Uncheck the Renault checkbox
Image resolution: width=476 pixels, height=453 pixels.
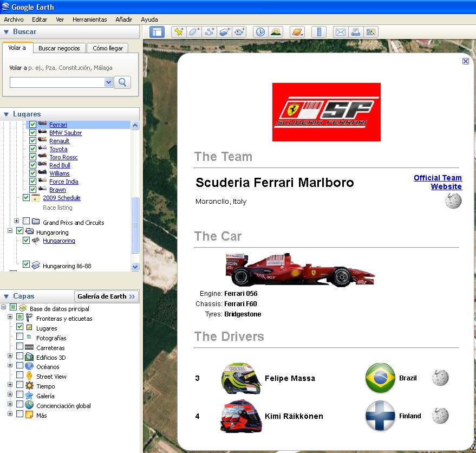pos(33,141)
